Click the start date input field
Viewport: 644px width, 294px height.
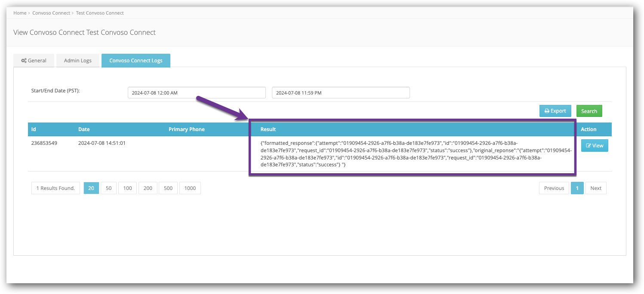(x=197, y=93)
